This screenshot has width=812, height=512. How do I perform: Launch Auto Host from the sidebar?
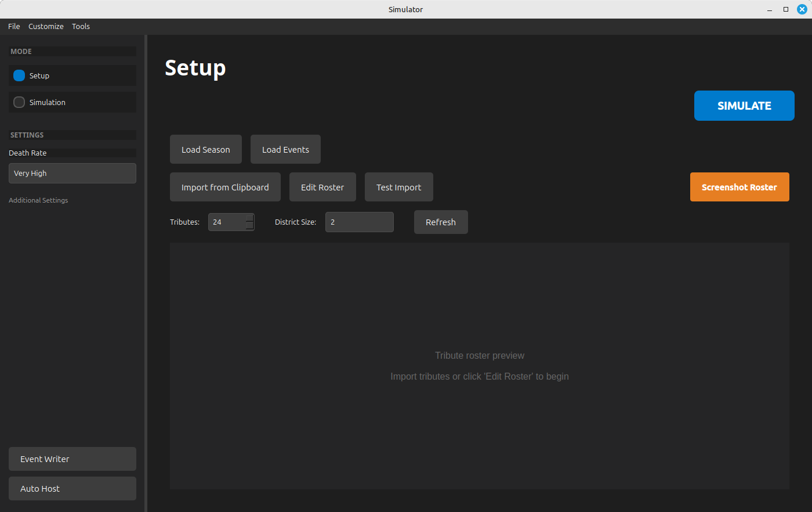72,489
